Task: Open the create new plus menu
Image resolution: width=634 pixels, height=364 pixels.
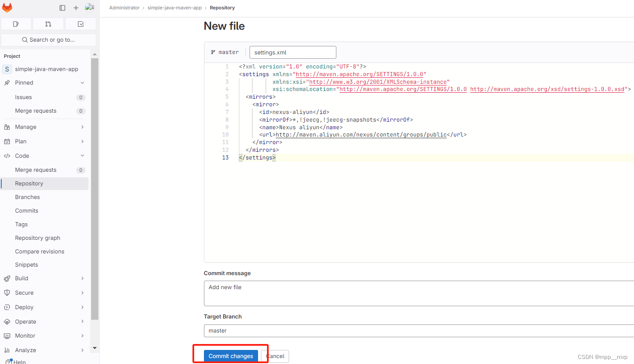Action: (x=76, y=8)
